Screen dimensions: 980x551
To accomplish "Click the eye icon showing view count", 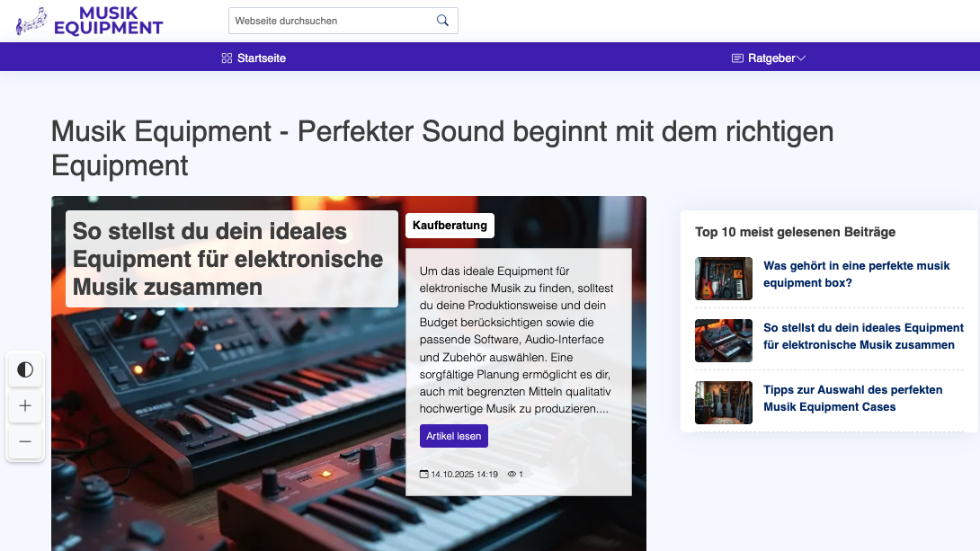I will pyautogui.click(x=511, y=474).
